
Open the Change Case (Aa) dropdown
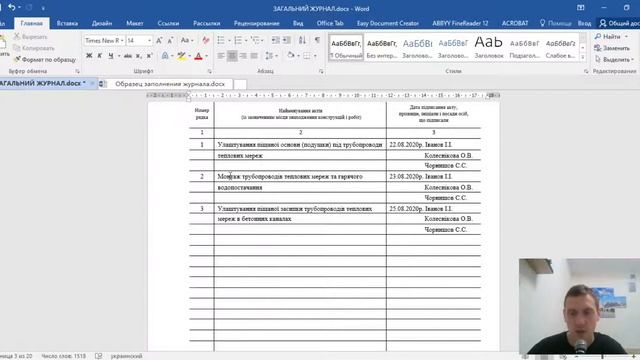(x=187, y=40)
